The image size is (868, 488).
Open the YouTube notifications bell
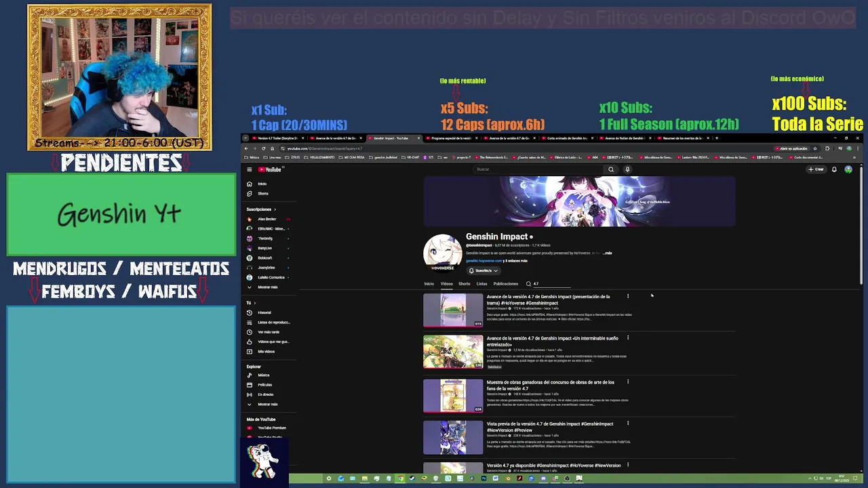(x=834, y=169)
